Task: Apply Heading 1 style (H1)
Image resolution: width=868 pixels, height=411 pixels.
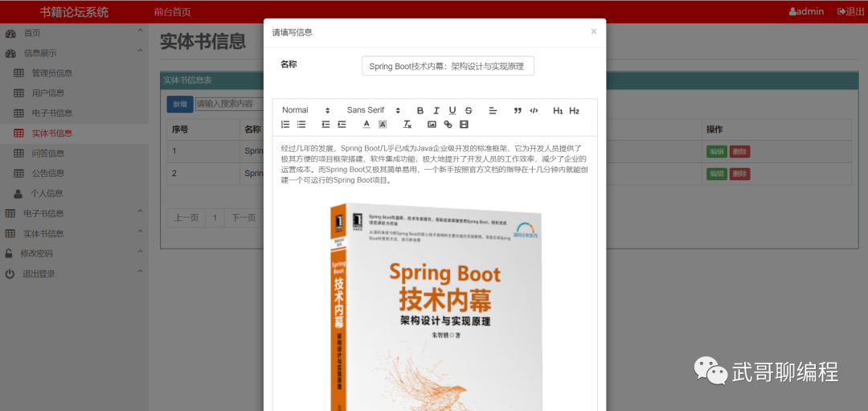Action: pyautogui.click(x=558, y=110)
